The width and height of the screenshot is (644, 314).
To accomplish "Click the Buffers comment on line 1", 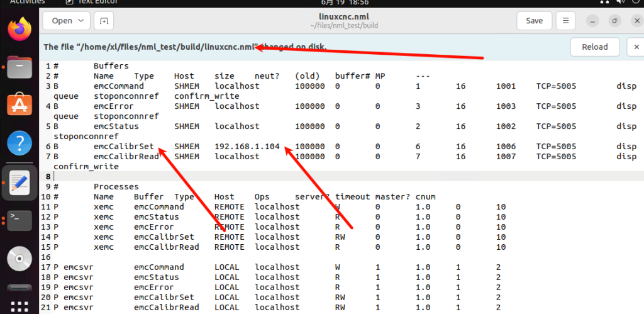I will tap(111, 66).
